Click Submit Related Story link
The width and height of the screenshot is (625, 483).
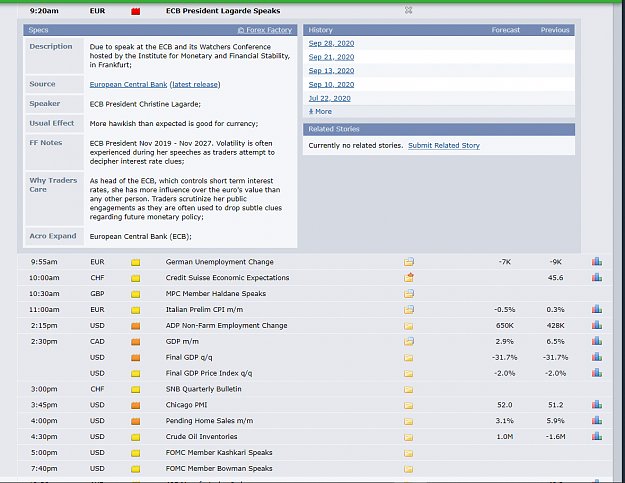[444, 145]
